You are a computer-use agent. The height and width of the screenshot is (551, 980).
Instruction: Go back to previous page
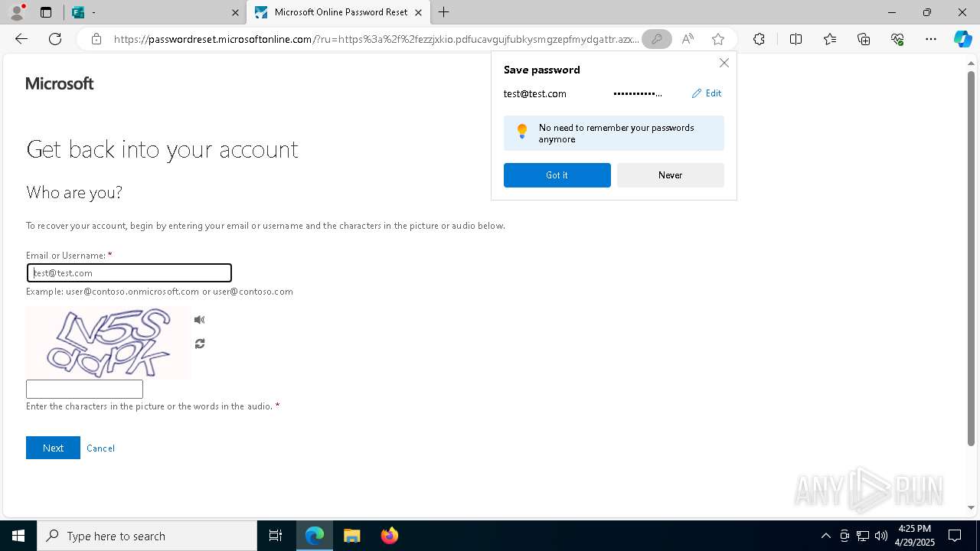tap(21, 39)
